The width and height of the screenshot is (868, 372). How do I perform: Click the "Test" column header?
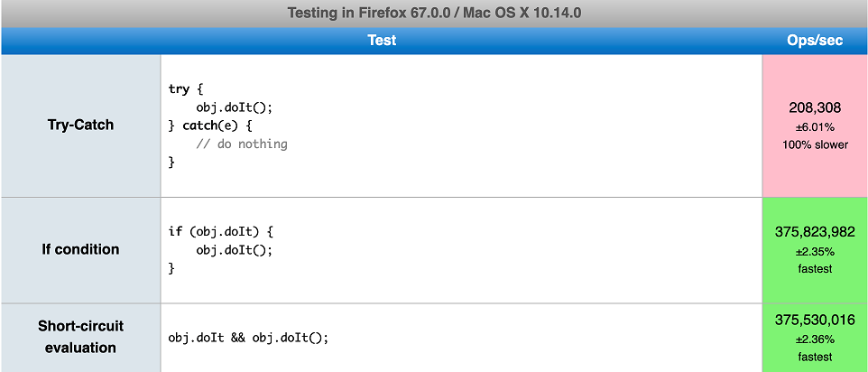382,41
